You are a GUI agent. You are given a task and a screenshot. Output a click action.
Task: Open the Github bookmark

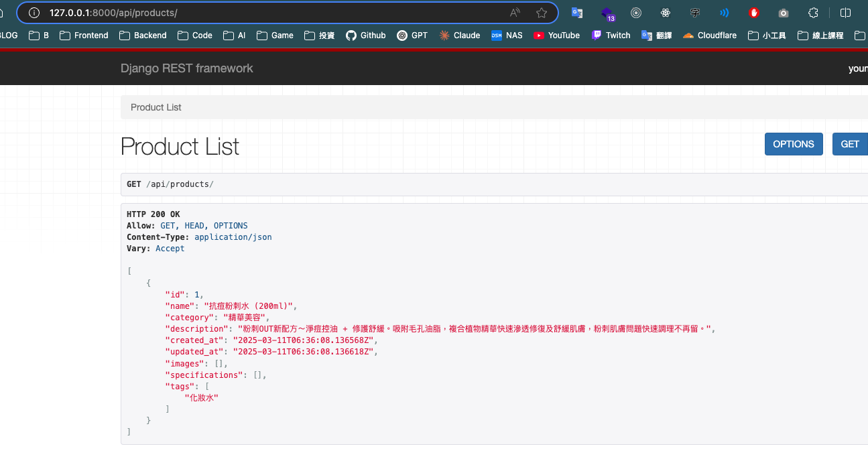366,36
